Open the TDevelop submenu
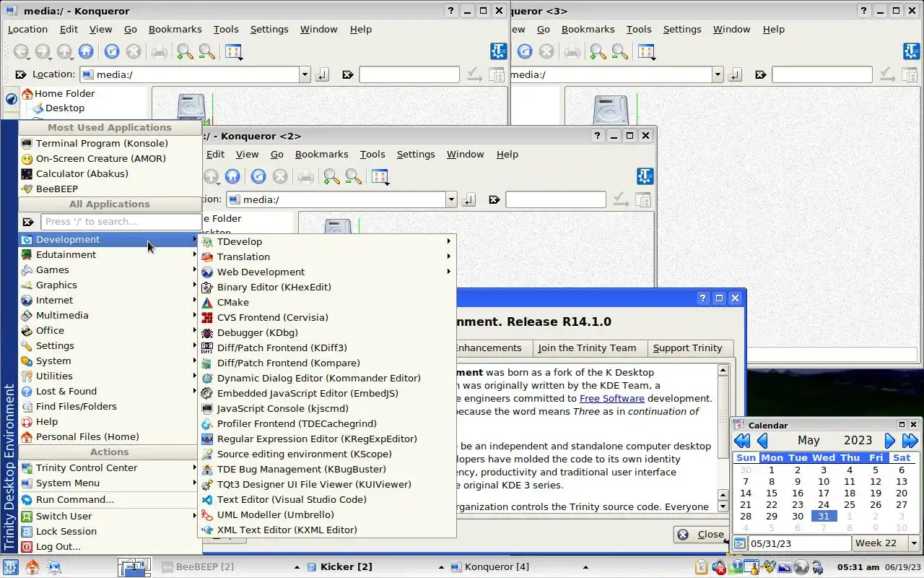The width and height of the screenshot is (924, 578). point(327,241)
